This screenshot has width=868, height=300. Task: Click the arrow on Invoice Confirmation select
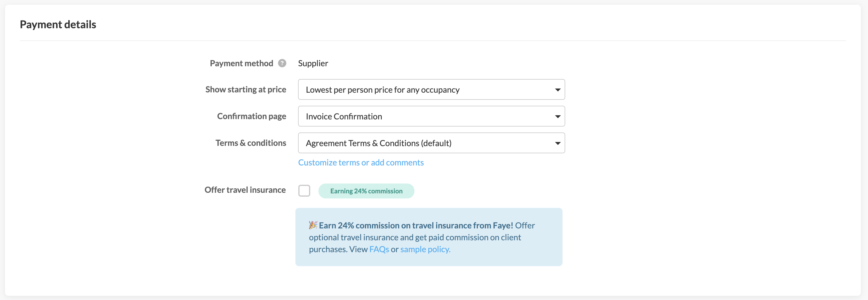(x=557, y=117)
